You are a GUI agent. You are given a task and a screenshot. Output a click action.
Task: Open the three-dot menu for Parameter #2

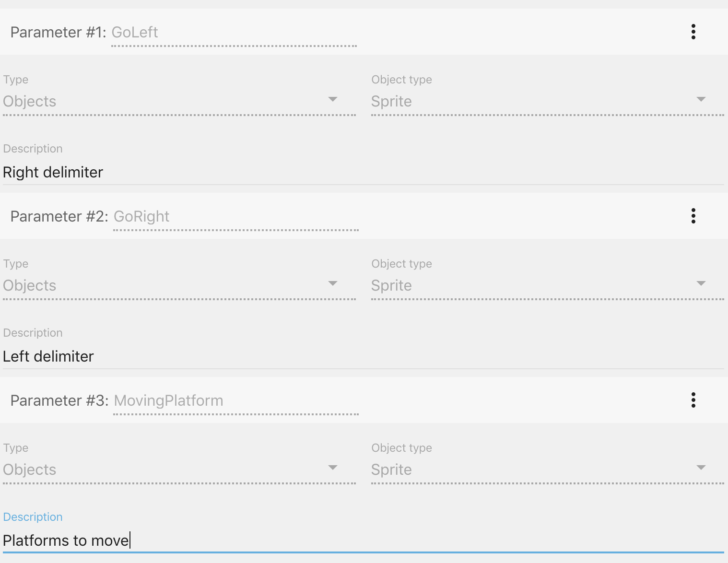tap(693, 216)
